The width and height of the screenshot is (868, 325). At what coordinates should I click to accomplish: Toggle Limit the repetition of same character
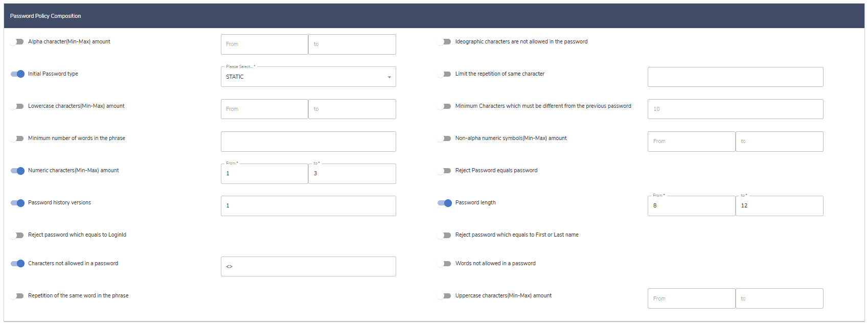tap(445, 74)
